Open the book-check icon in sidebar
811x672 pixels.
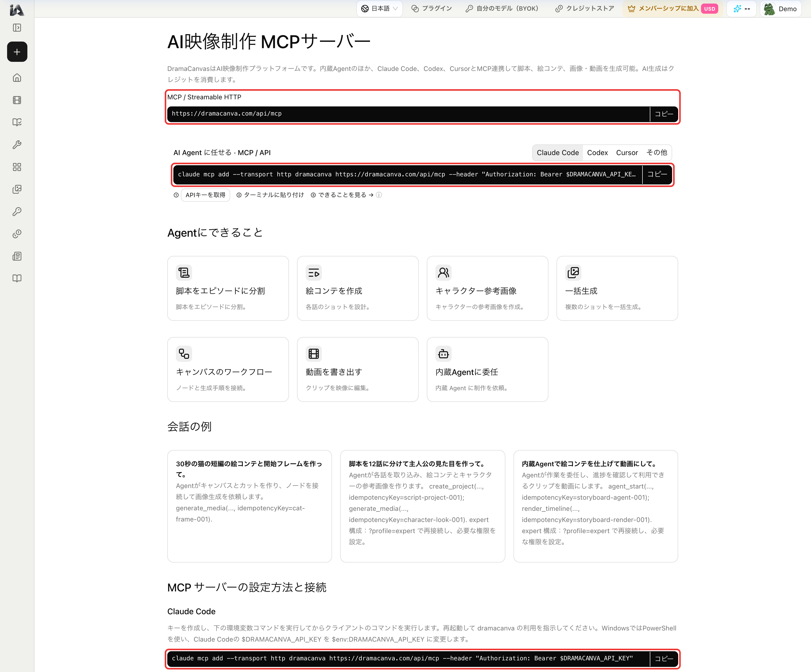coord(17,122)
